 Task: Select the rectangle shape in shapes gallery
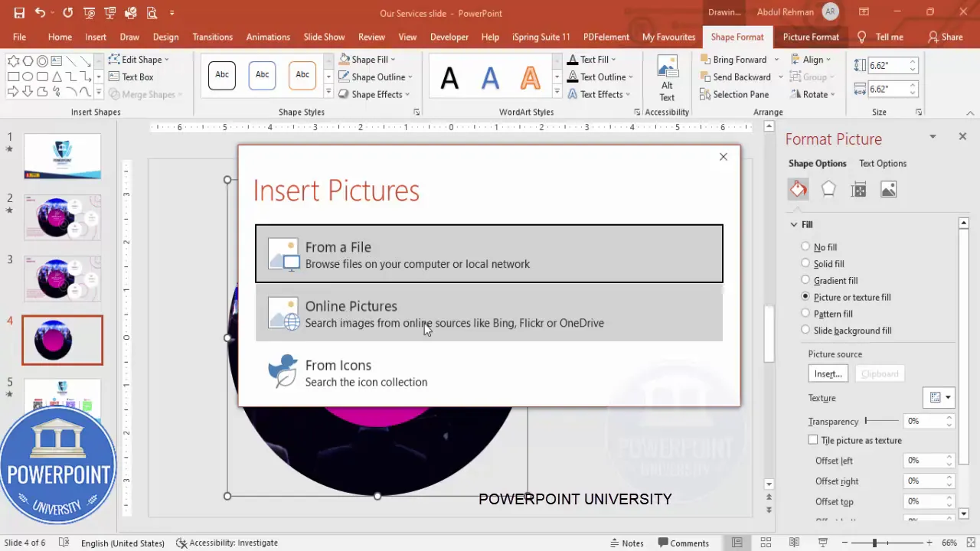click(x=14, y=77)
